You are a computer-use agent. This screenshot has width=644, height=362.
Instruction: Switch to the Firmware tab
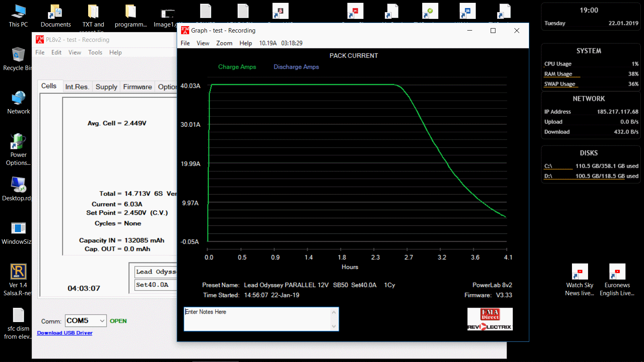pyautogui.click(x=137, y=87)
